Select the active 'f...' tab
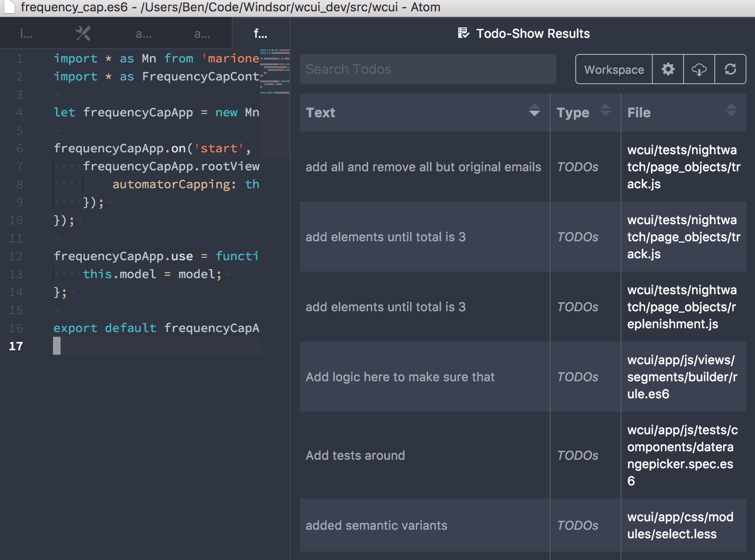 [x=261, y=33]
